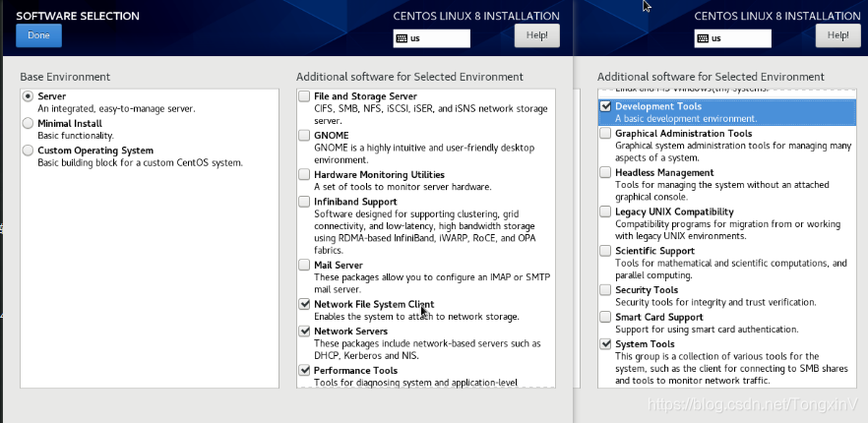Open Help in the right installer window
Viewport: 868px width, 423px height.
tap(838, 35)
